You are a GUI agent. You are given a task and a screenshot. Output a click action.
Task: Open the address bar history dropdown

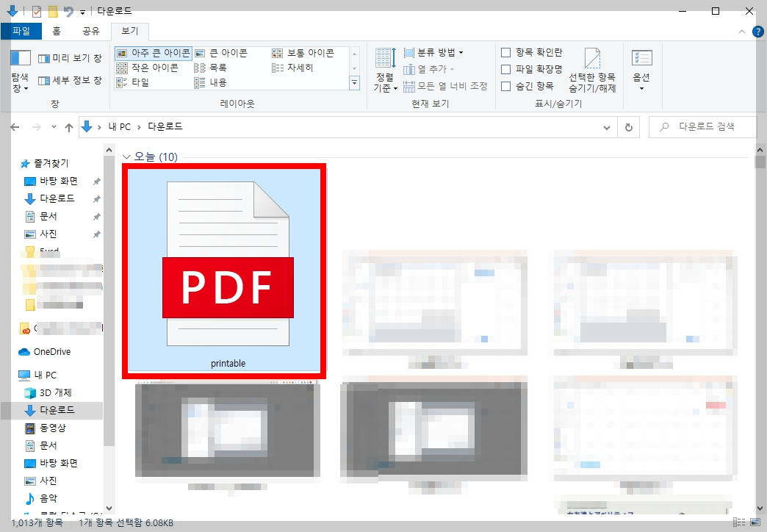click(607, 128)
